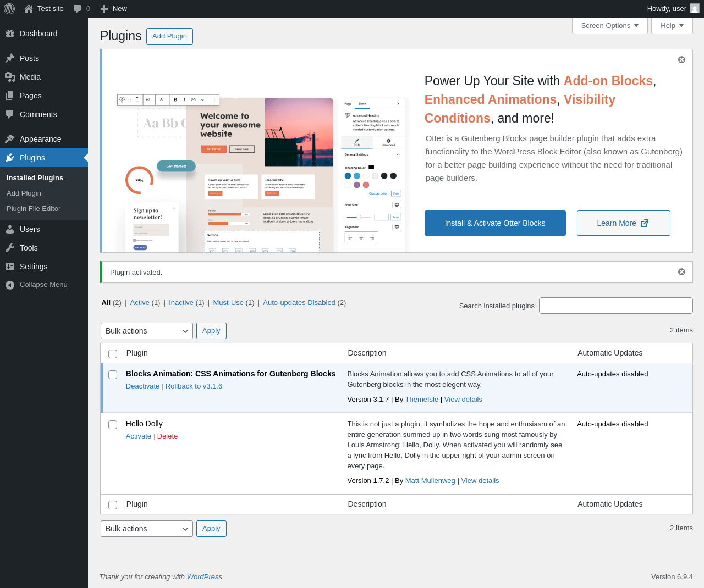Click the WordPress logo icon

[10, 9]
